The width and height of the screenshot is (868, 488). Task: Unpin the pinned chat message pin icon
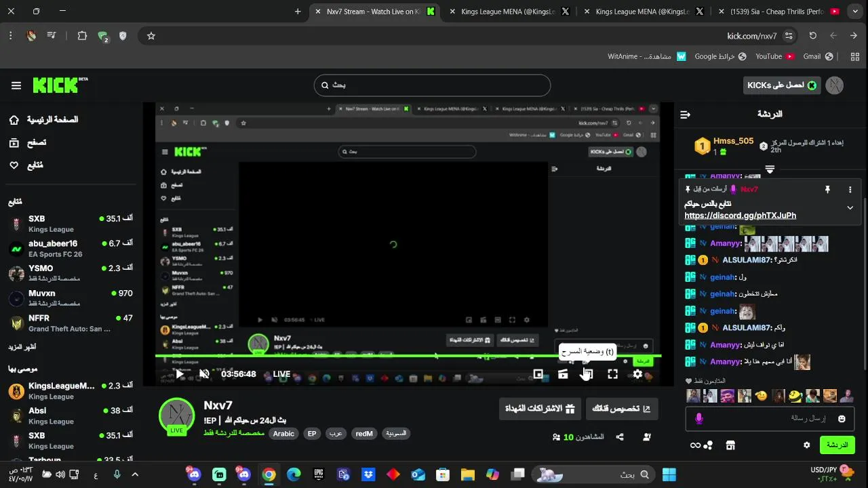[827, 190]
